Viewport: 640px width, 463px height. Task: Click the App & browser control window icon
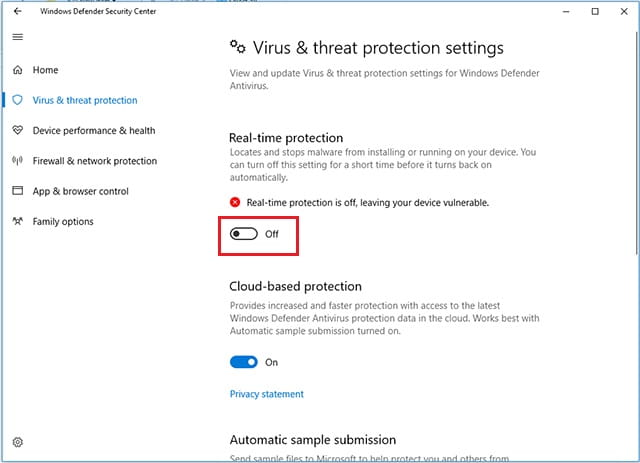pos(18,191)
